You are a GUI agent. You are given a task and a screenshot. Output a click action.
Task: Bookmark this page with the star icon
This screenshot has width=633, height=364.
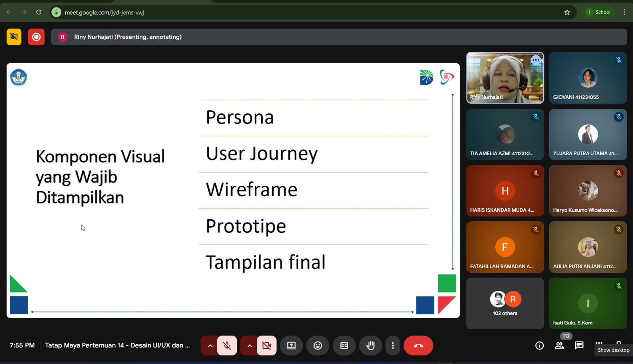coord(567,12)
